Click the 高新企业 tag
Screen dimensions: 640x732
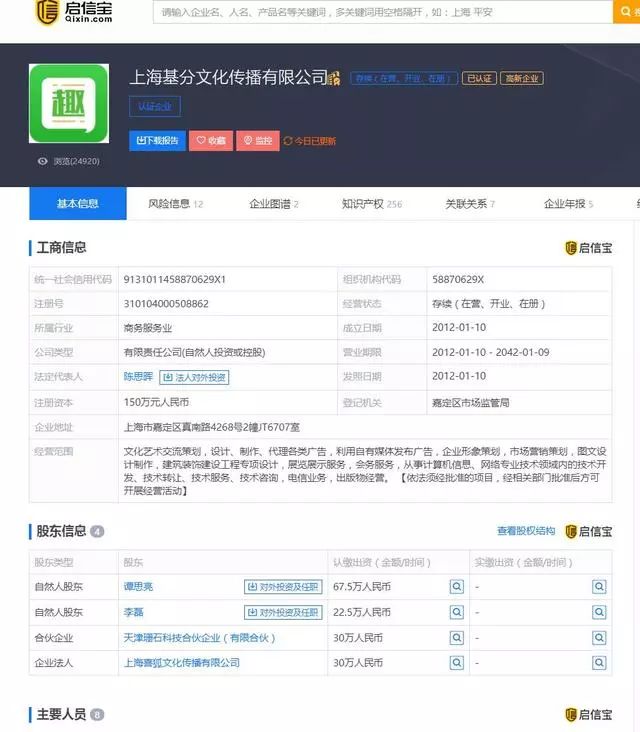click(x=522, y=78)
